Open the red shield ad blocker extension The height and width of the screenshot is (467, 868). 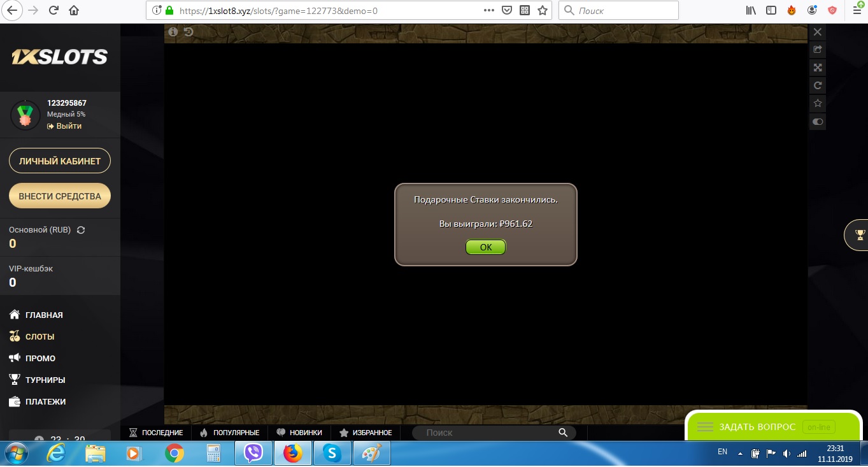832,10
